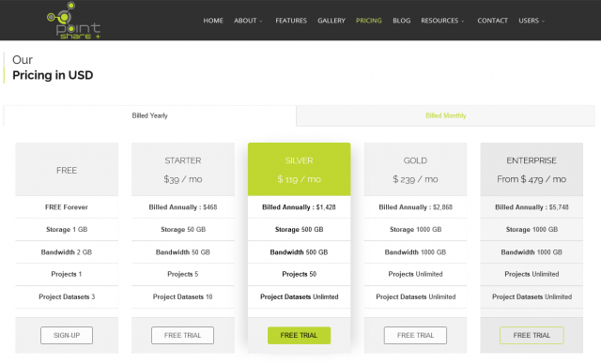Click 'Projects 5' row

(x=183, y=274)
